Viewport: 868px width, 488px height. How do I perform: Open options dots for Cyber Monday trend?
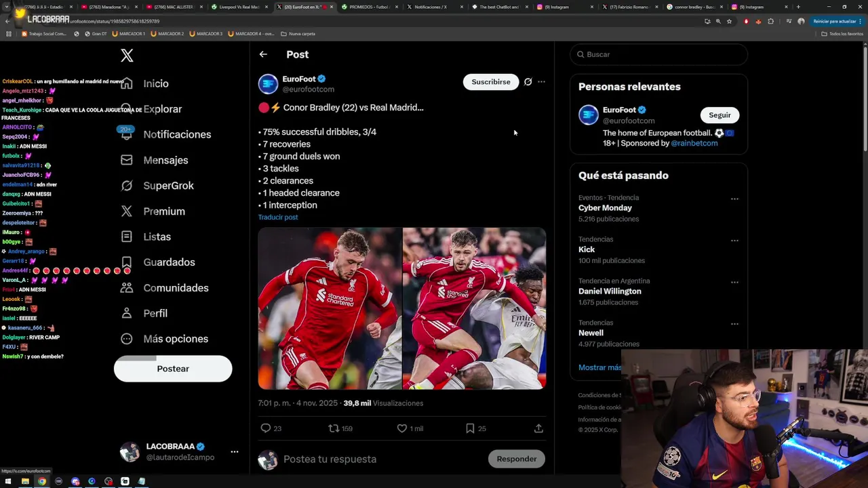734,199
